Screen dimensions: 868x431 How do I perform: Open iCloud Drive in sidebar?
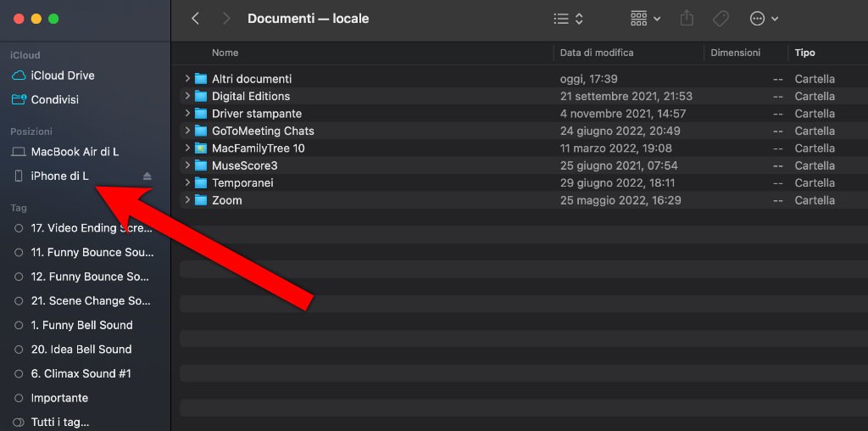[x=53, y=76]
